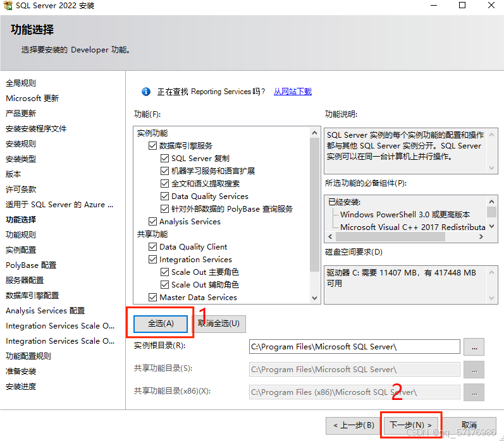The width and height of the screenshot is (504, 441).
Task: Select Microsoft Visual C++ 2017 Redistributable item
Action: (413, 227)
